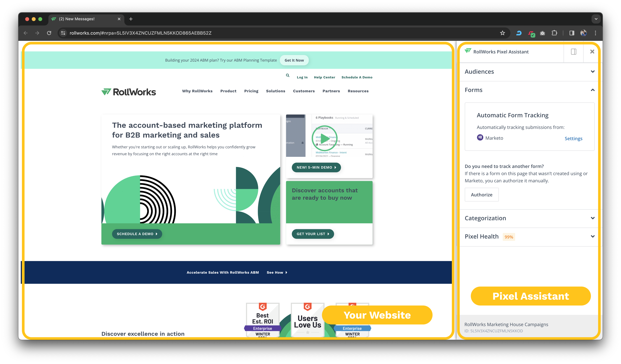Expand the Categorization section
This screenshot has height=364, width=621.
point(592,218)
